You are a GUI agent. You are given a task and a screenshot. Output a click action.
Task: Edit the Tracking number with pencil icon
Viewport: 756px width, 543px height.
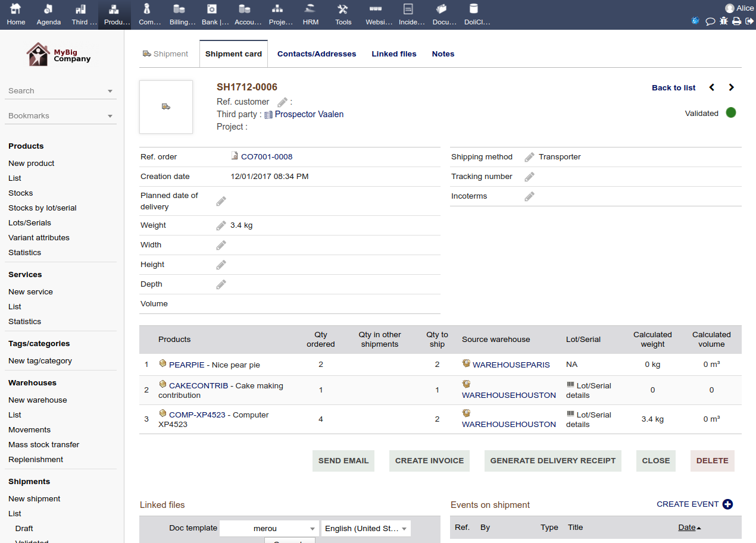coord(529,177)
